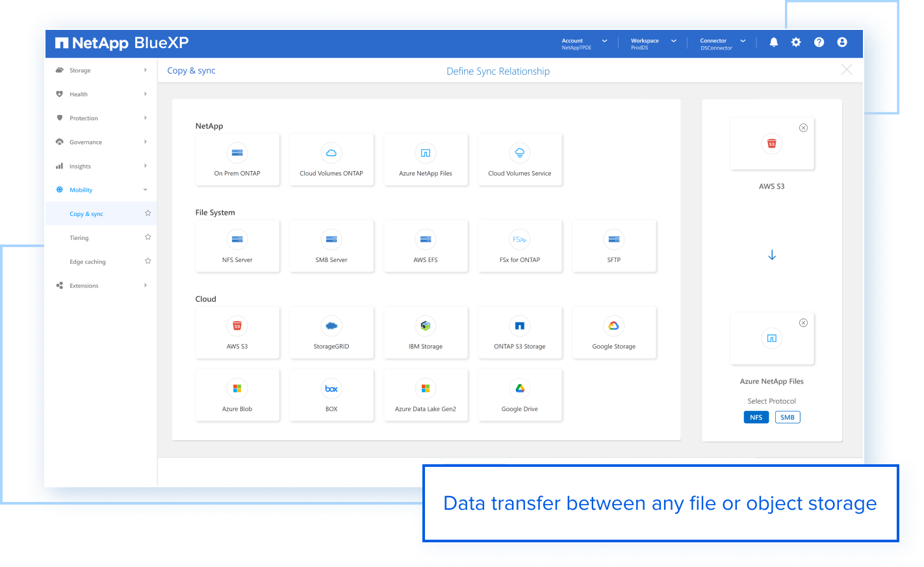Collapse the Mobility menu section
The height and width of the screenshot is (567, 924).
point(81,189)
